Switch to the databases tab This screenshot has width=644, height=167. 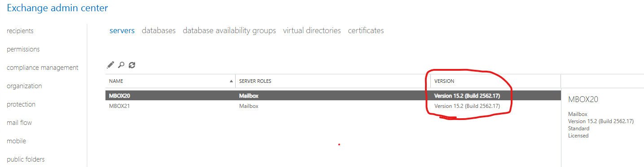pos(159,30)
